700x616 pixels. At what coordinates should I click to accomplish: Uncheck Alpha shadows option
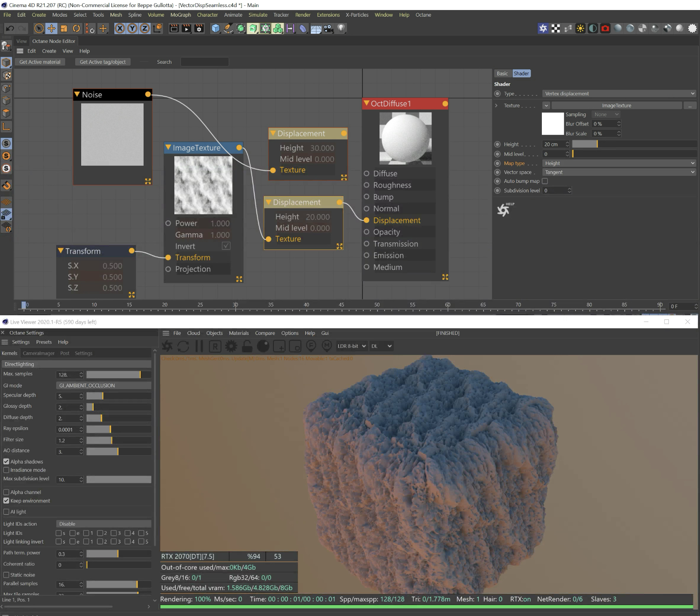[6, 461]
